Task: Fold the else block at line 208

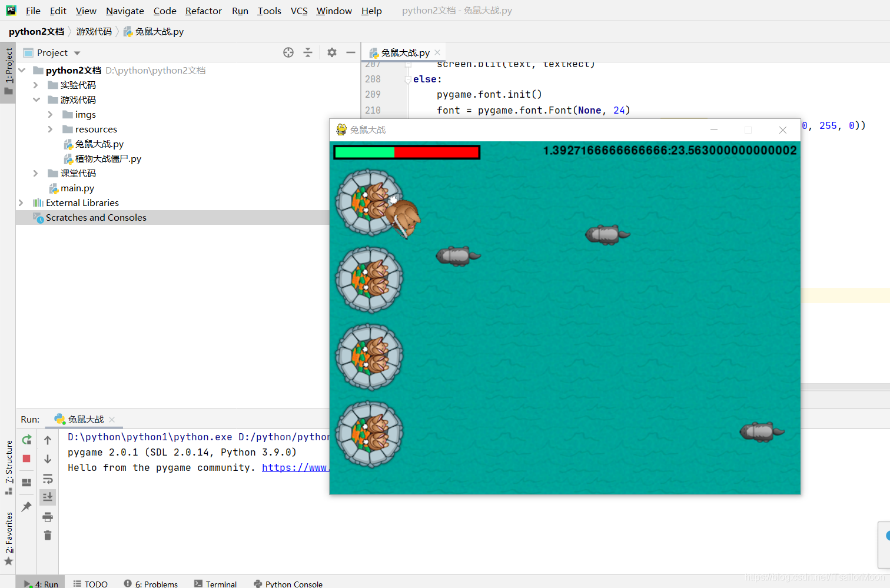Action: [x=408, y=79]
